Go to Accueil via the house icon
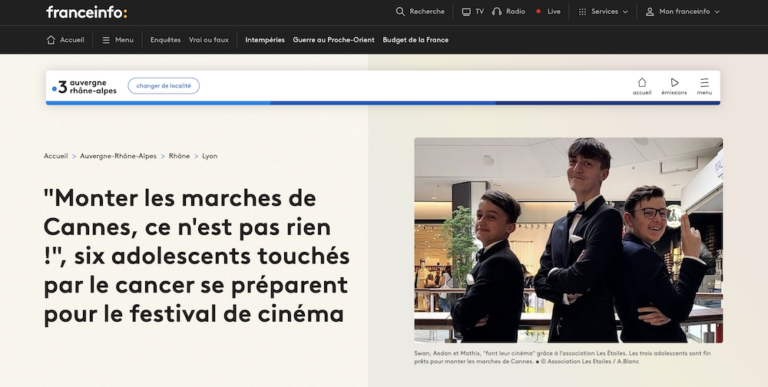Viewport: 768px width, 387px height. click(51, 40)
